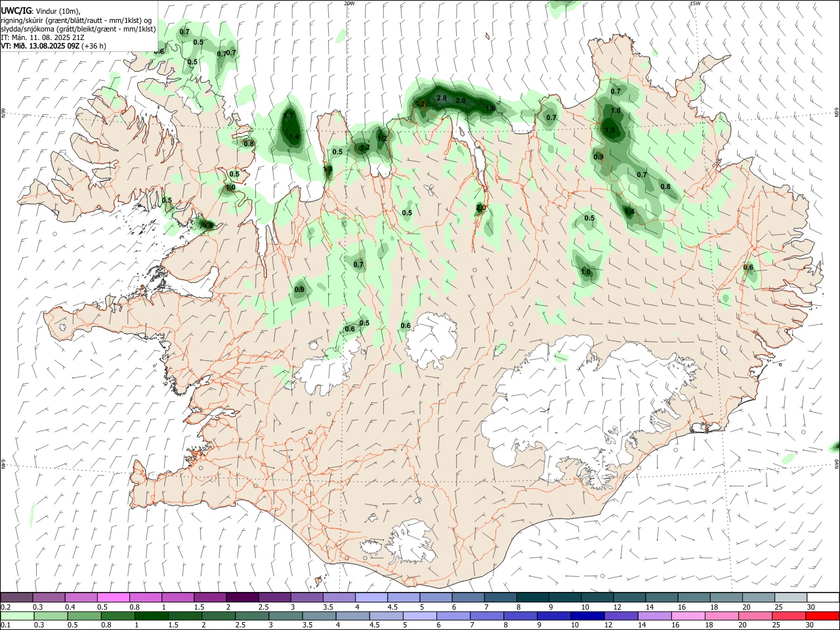Image resolution: width=840 pixels, height=630 pixels.
Task: Click the 'UWC/IG' title text
Action: 16,10
